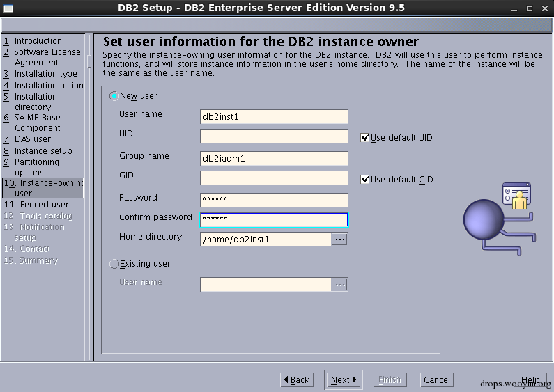Close the DB2 Setup window
This screenshot has height=392, width=554.
545,8
